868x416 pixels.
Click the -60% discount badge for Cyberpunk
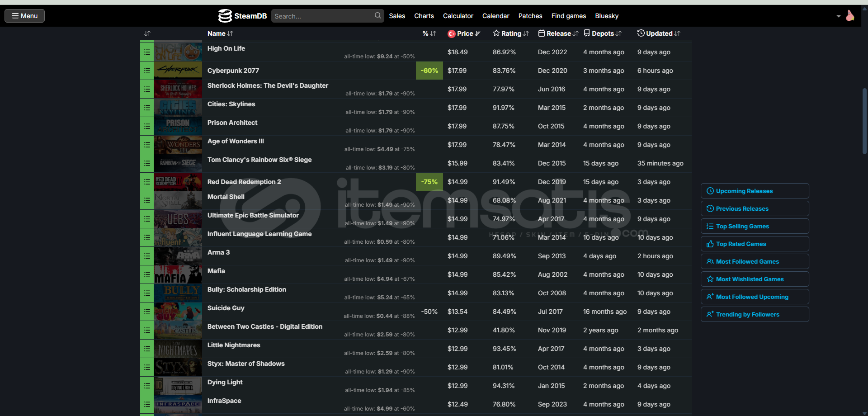tap(429, 71)
